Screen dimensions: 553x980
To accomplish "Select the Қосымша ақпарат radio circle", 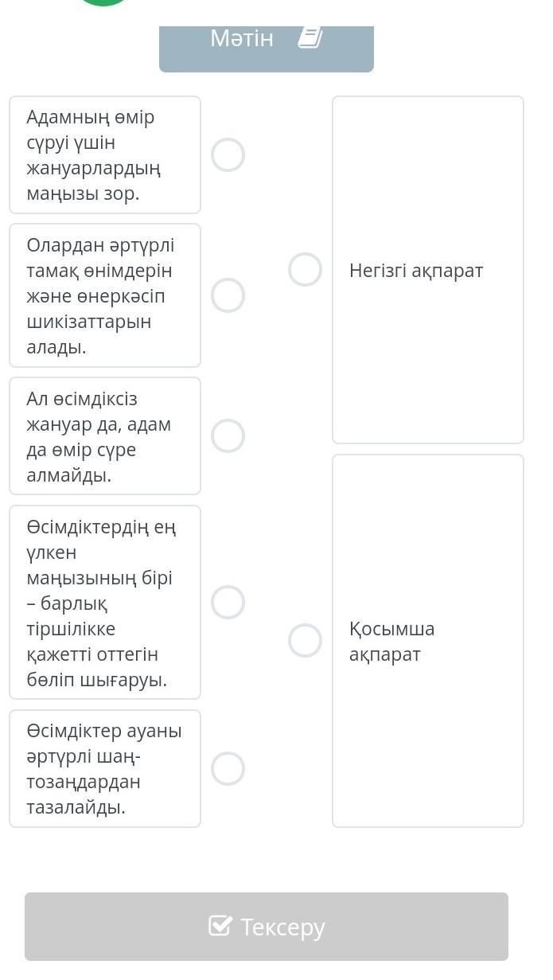I will point(305,641).
